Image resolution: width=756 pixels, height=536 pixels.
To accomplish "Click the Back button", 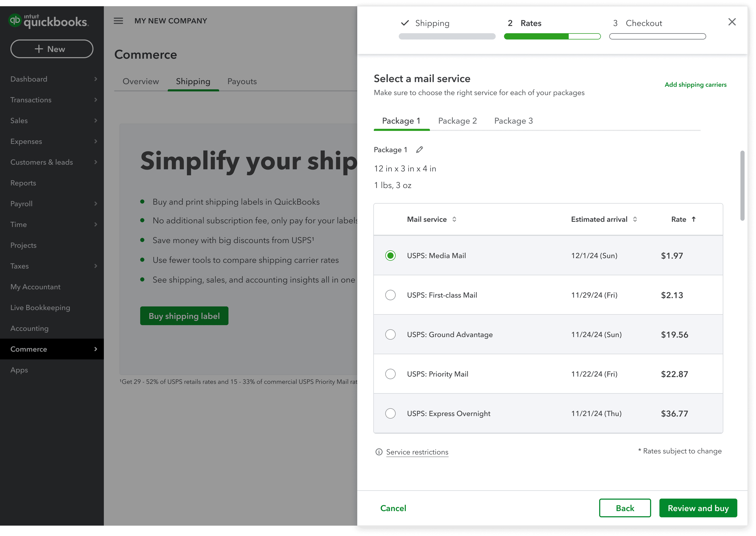I will pos(625,508).
